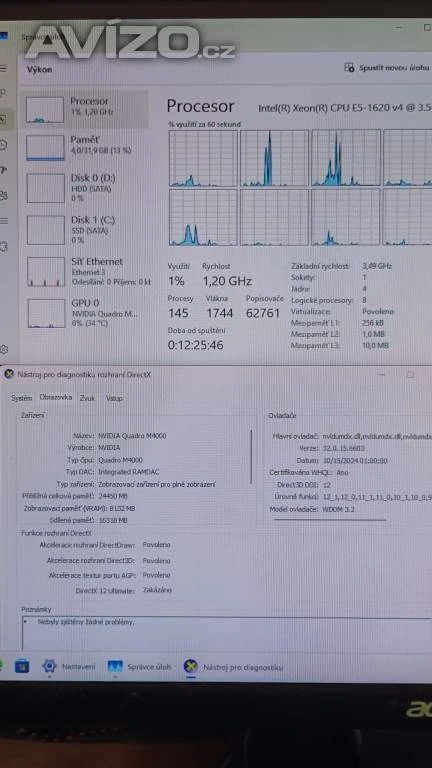This screenshot has width=432, height=768.
Task: Click the first logical processor graph
Action: [203, 158]
